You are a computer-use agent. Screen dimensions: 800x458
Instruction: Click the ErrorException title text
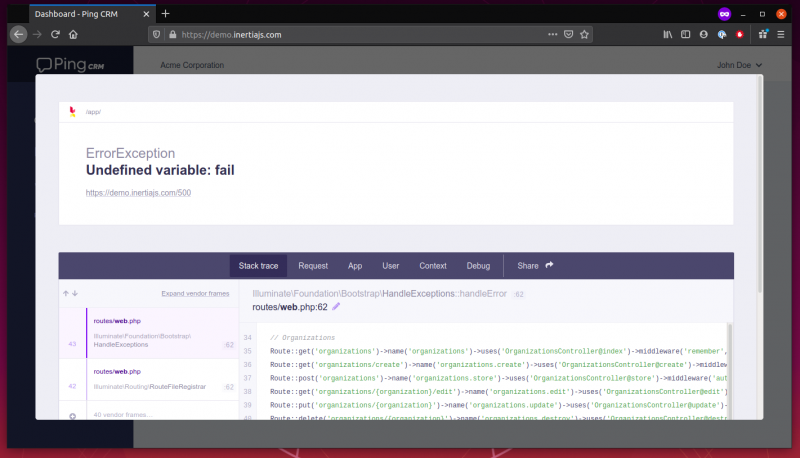[x=130, y=153]
